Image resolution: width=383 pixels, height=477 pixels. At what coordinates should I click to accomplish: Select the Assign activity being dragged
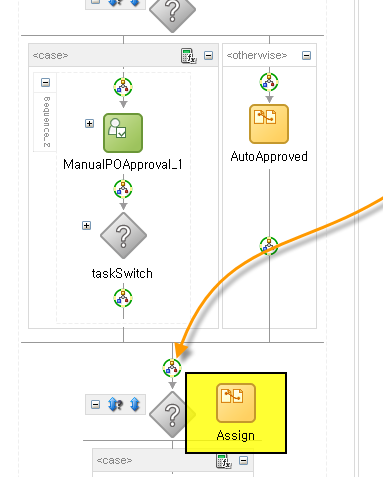coord(236,403)
